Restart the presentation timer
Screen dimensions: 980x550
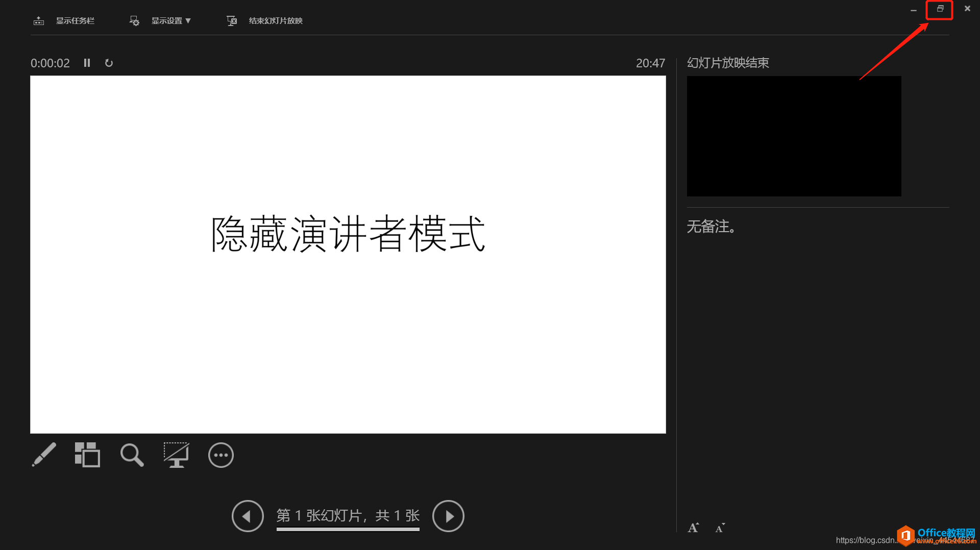coord(109,63)
